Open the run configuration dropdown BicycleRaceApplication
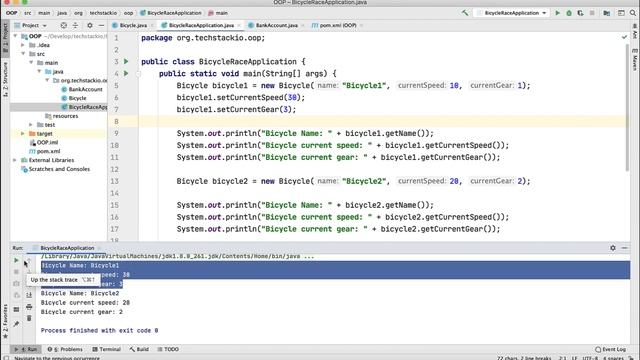The width and height of the screenshot is (640, 360). (x=512, y=13)
